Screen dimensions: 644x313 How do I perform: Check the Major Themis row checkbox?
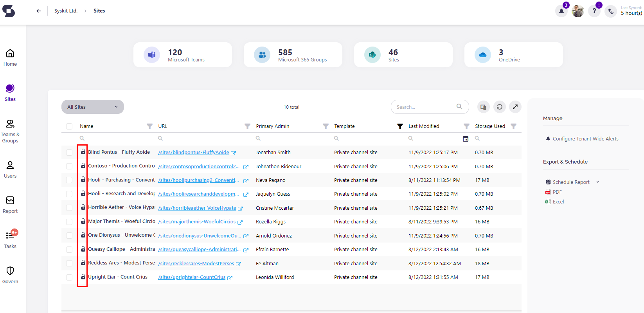pyautogui.click(x=69, y=222)
